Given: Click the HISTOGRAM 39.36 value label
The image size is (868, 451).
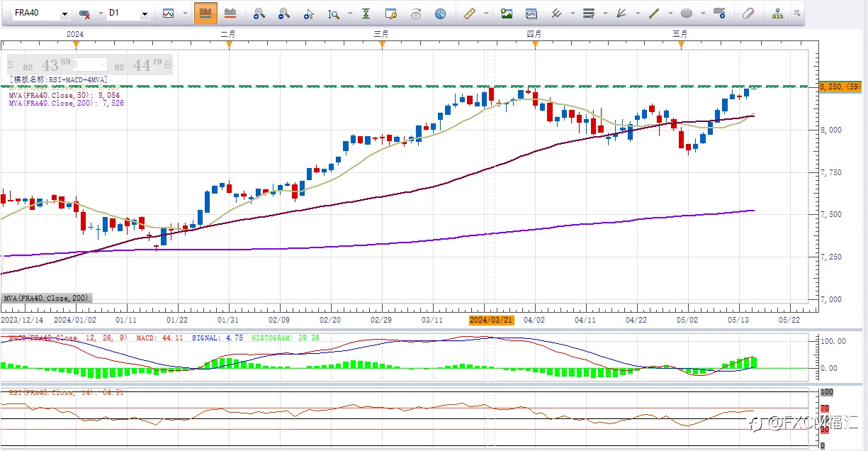Looking at the screenshot, I should pos(285,338).
